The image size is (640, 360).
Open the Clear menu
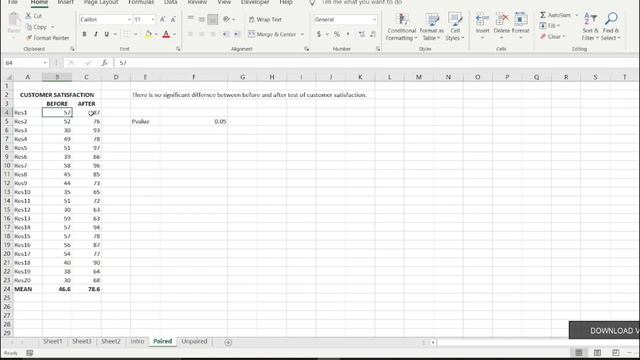click(x=552, y=37)
